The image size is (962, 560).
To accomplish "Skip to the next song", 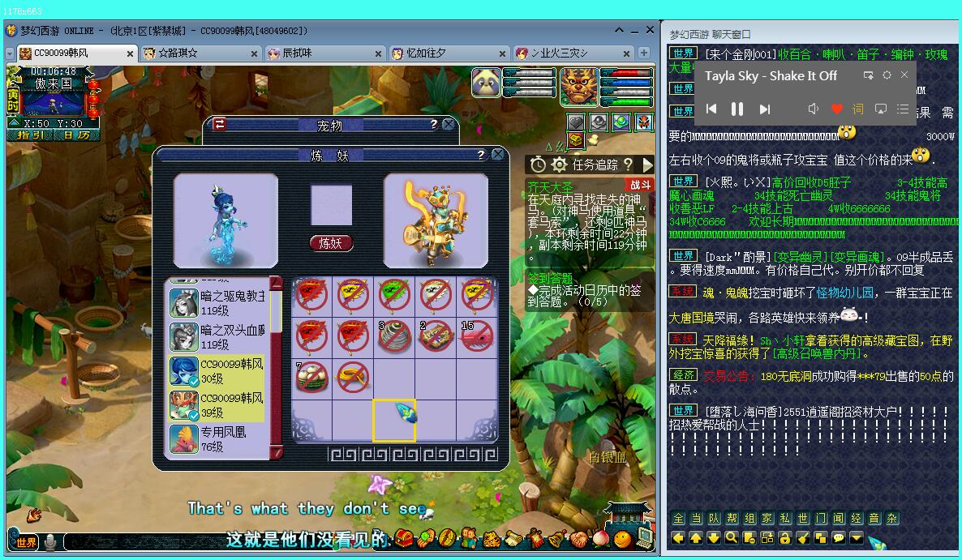I will (764, 109).
